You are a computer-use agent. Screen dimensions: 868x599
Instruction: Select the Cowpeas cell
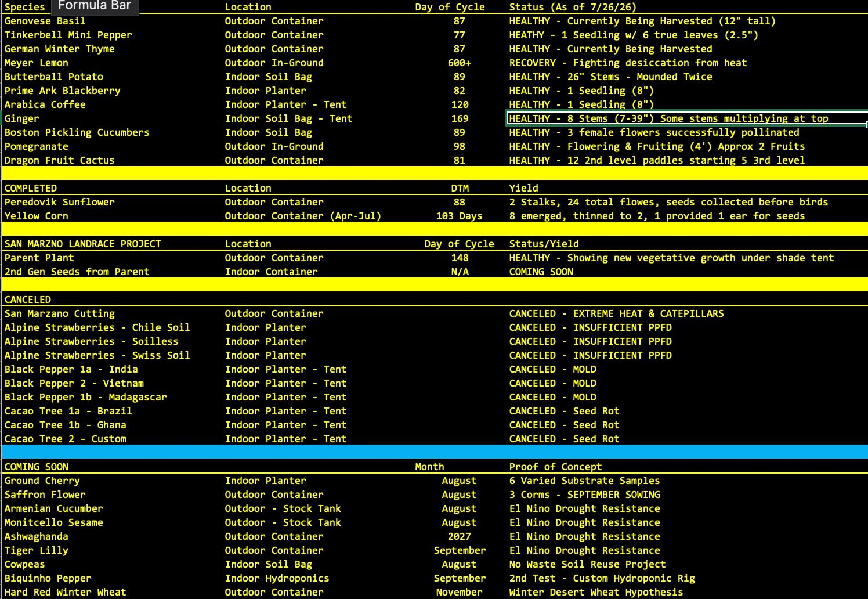click(x=24, y=564)
